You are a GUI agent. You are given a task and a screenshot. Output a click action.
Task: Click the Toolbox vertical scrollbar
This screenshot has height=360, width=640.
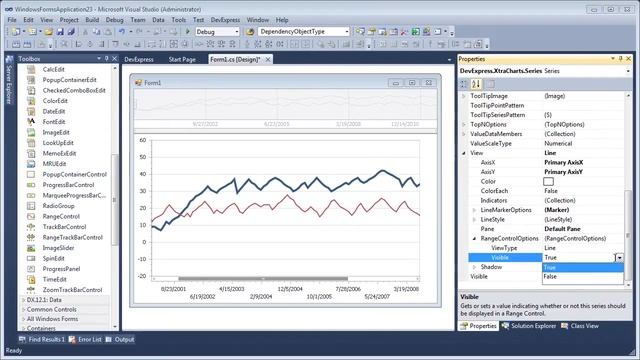(x=115, y=198)
